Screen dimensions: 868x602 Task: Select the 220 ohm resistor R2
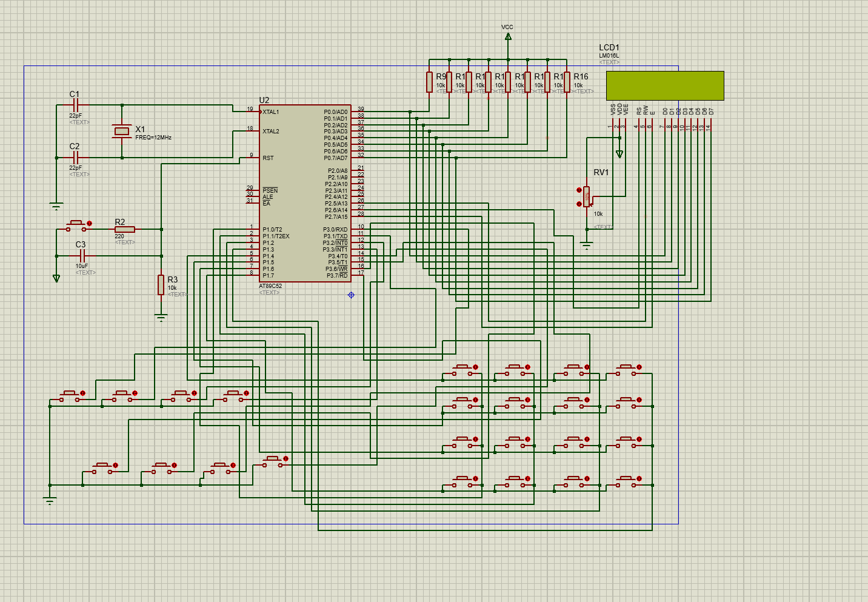[x=125, y=229]
